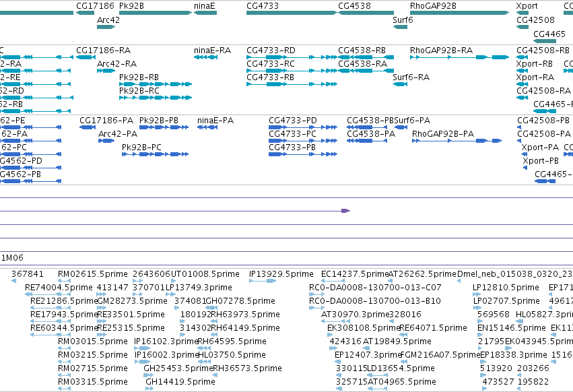This screenshot has height=392, width=573.
Task: Click protein CG4733-PD
Action: pos(293,121)
